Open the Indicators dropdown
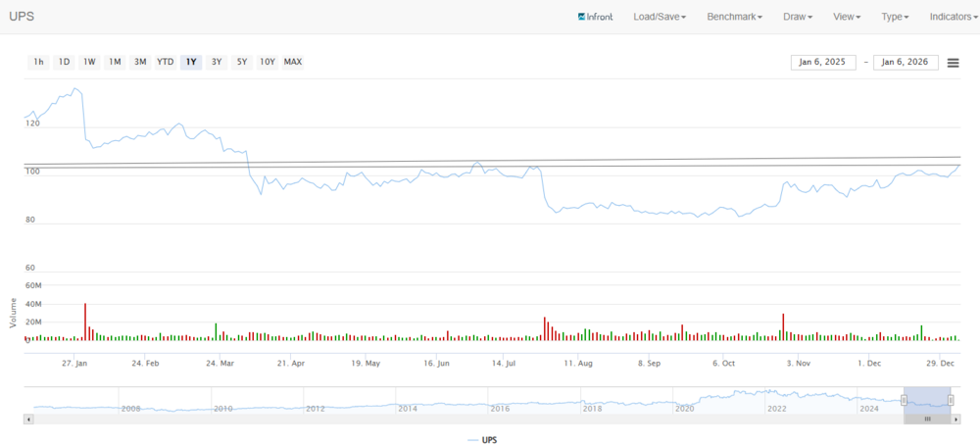Image resolution: width=980 pixels, height=445 pixels. click(954, 17)
